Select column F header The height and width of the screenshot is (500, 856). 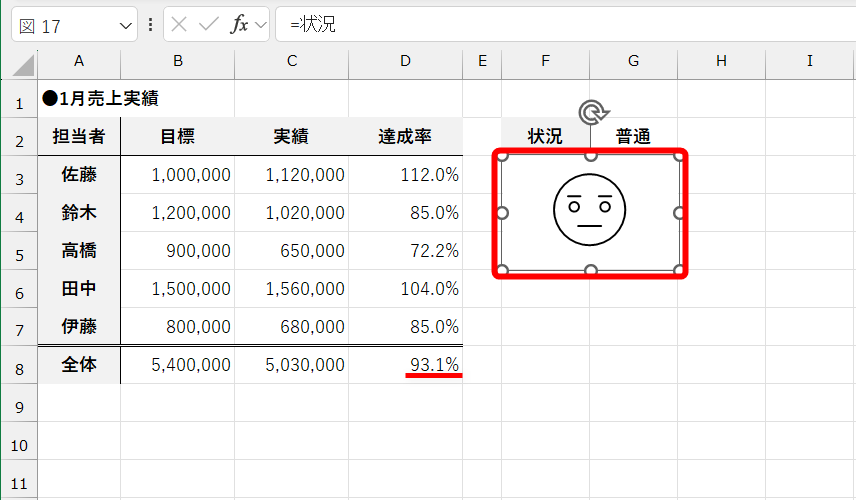(545, 61)
